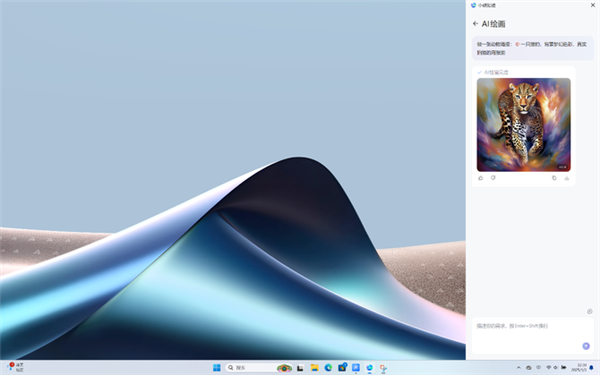Open the Windows Start menu
This screenshot has height=375, width=600.
tap(217, 368)
